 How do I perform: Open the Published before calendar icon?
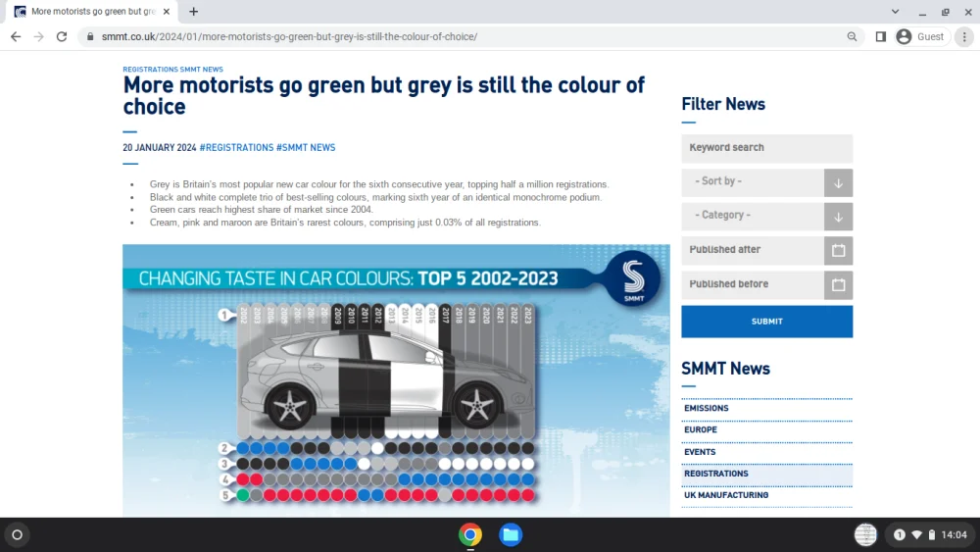(x=838, y=285)
